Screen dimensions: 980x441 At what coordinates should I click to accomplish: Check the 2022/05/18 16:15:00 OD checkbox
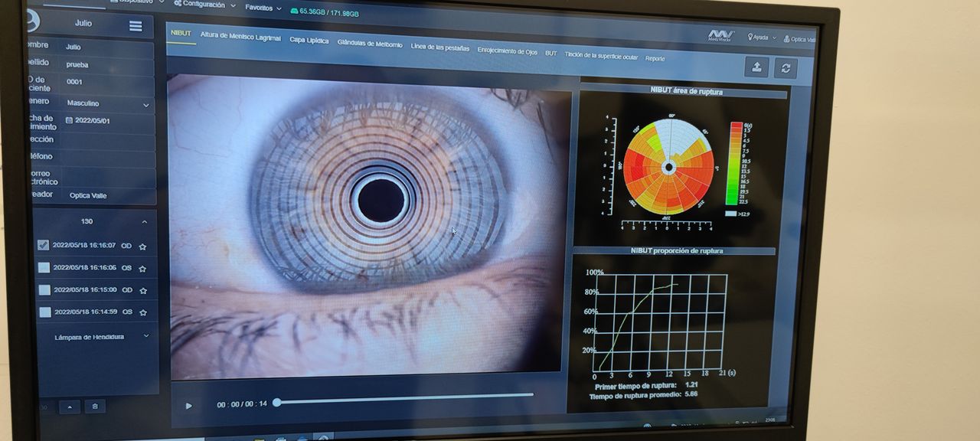coord(44,290)
